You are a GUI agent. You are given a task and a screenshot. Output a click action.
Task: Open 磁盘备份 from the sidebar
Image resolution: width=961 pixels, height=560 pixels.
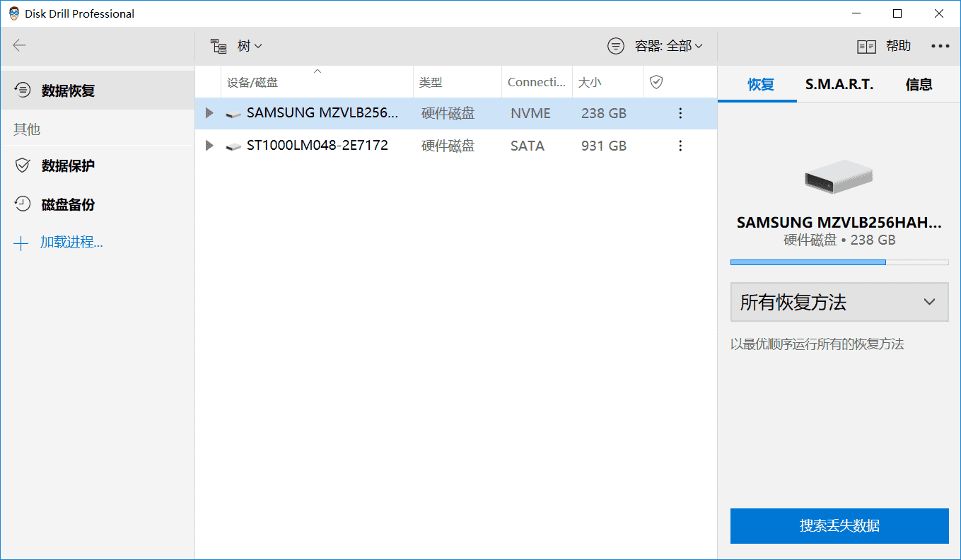click(23, 204)
